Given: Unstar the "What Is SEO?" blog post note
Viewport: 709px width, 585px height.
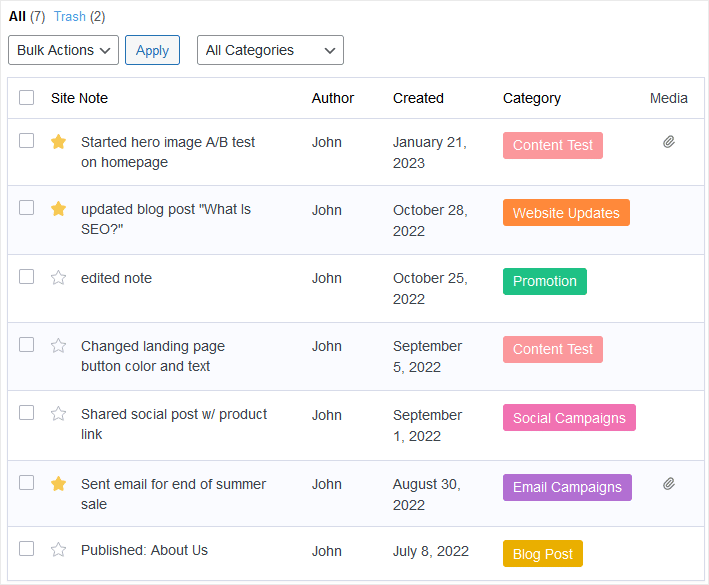Looking at the screenshot, I should click(58, 209).
